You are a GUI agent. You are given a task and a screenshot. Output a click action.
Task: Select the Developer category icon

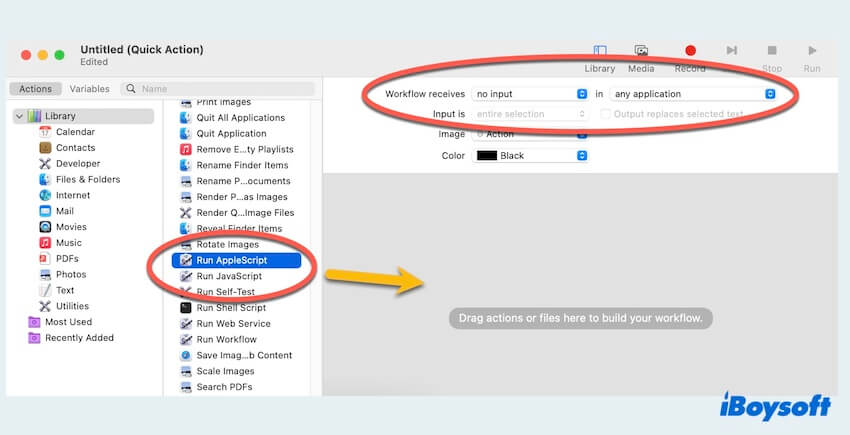pos(45,163)
